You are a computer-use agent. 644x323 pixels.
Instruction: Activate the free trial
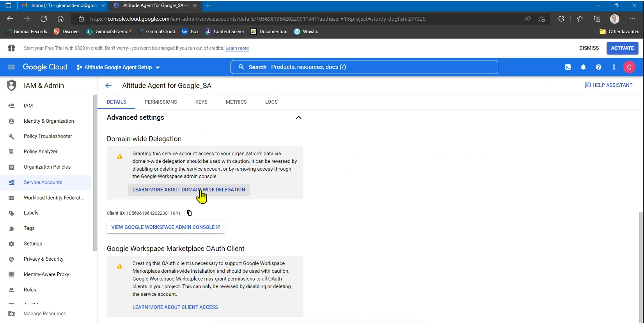pyautogui.click(x=622, y=48)
